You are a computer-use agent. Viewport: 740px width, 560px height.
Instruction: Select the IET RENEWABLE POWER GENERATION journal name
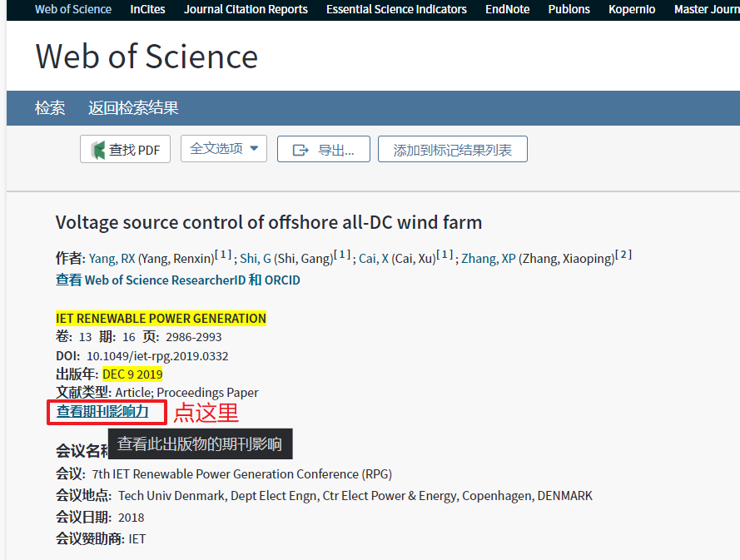[x=160, y=318]
